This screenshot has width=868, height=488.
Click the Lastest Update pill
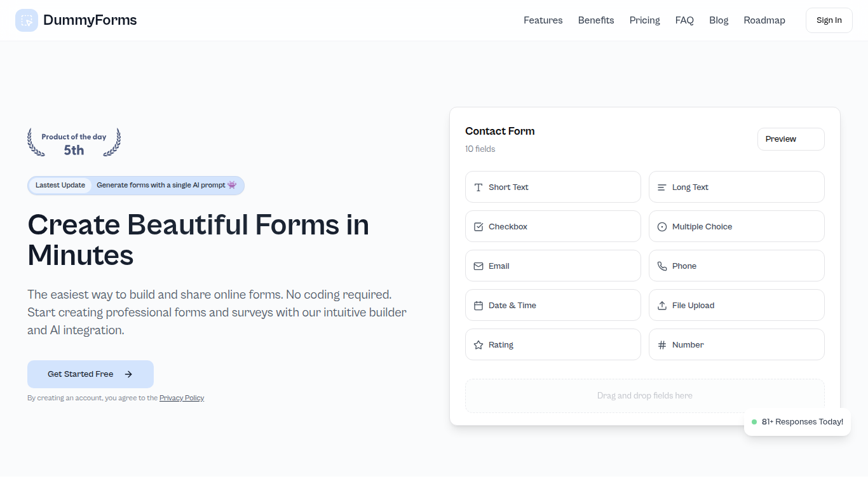(60, 186)
